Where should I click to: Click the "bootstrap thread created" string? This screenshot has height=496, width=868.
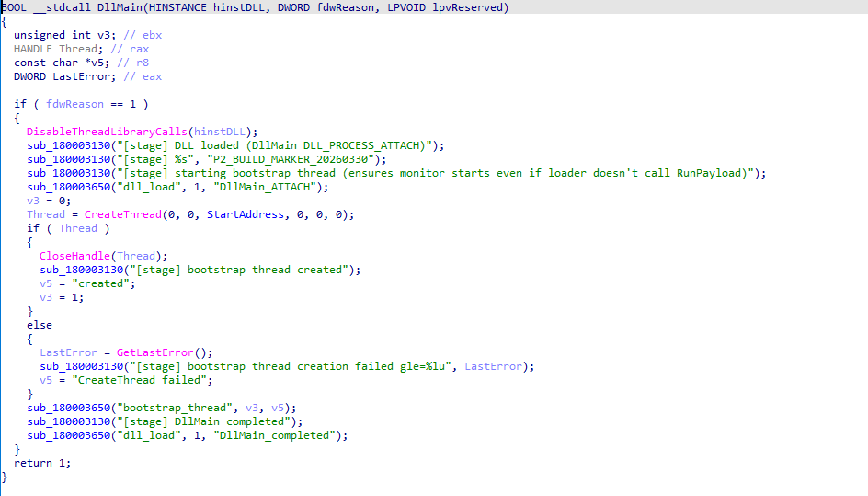[238, 270]
